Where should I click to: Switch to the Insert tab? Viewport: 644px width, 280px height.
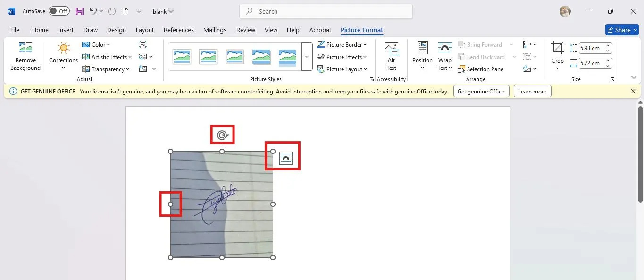66,30
